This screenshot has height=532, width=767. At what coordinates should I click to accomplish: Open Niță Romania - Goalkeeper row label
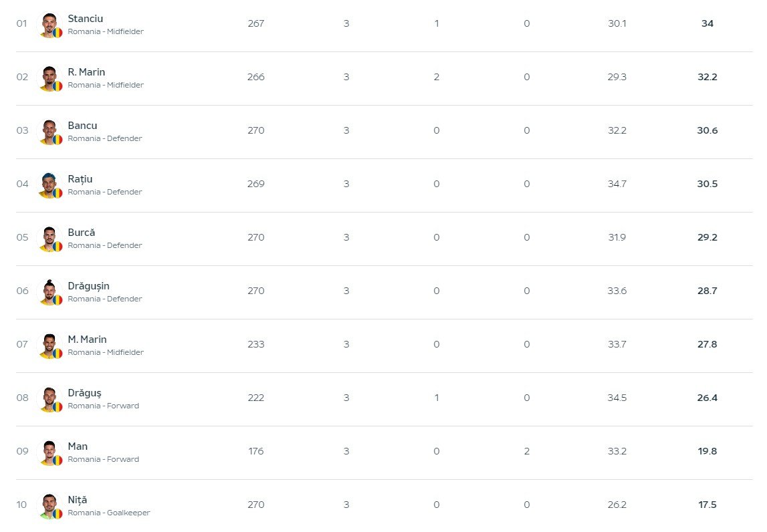108,513
